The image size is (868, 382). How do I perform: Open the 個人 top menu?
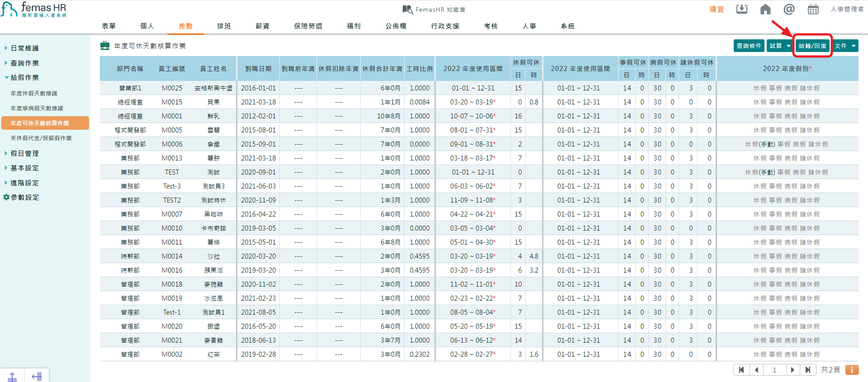click(147, 26)
